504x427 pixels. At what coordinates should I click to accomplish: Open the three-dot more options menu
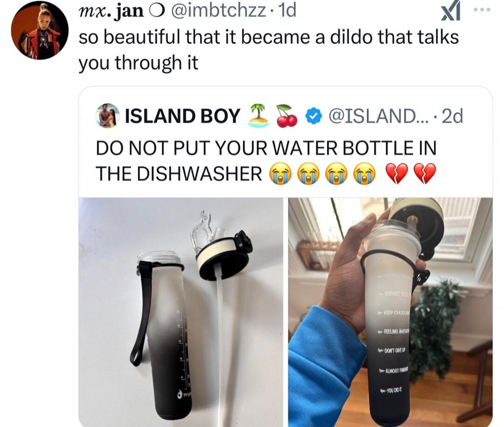click(x=483, y=10)
